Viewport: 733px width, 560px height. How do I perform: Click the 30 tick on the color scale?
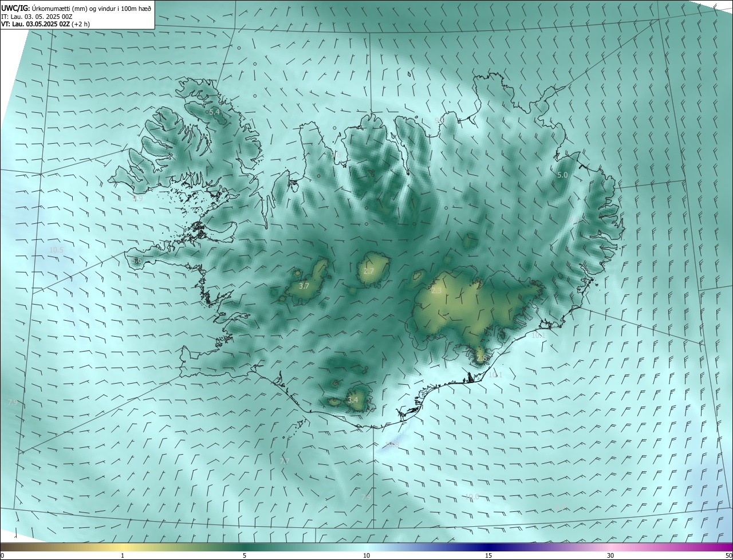[x=610, y=556]
